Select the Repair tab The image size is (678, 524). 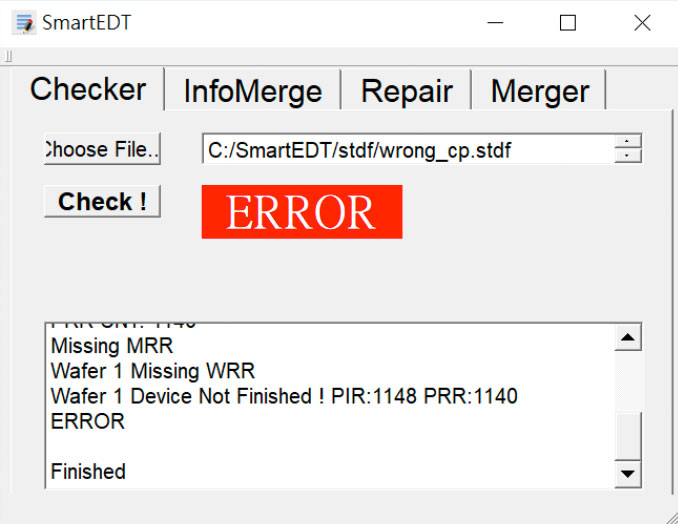click(x=406, y=91)
